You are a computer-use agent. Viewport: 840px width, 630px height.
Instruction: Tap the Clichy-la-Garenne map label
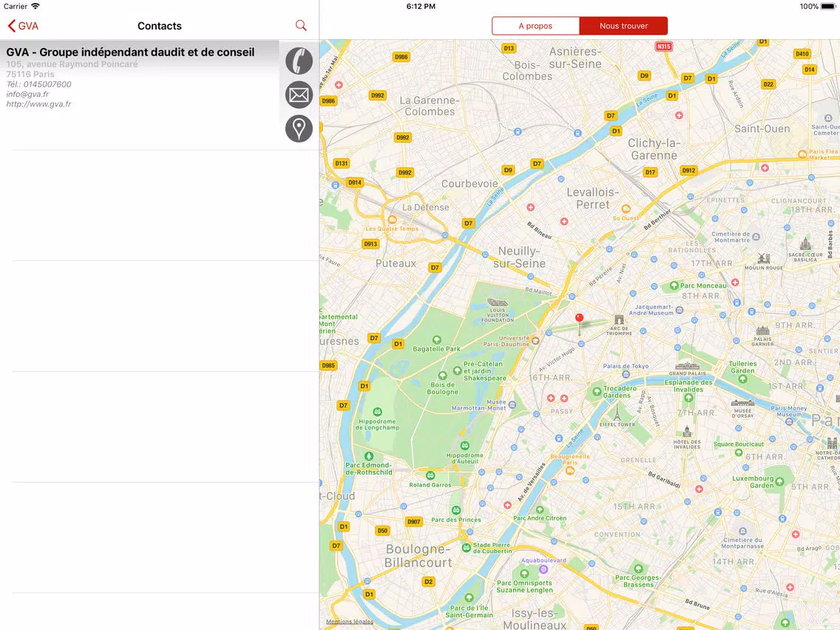pyautogui.click(x=654, y=149)
